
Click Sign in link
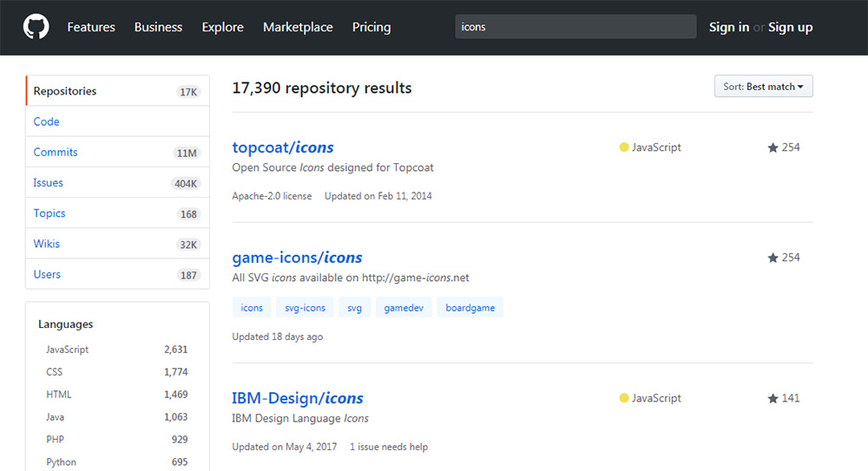pos(728,27)
